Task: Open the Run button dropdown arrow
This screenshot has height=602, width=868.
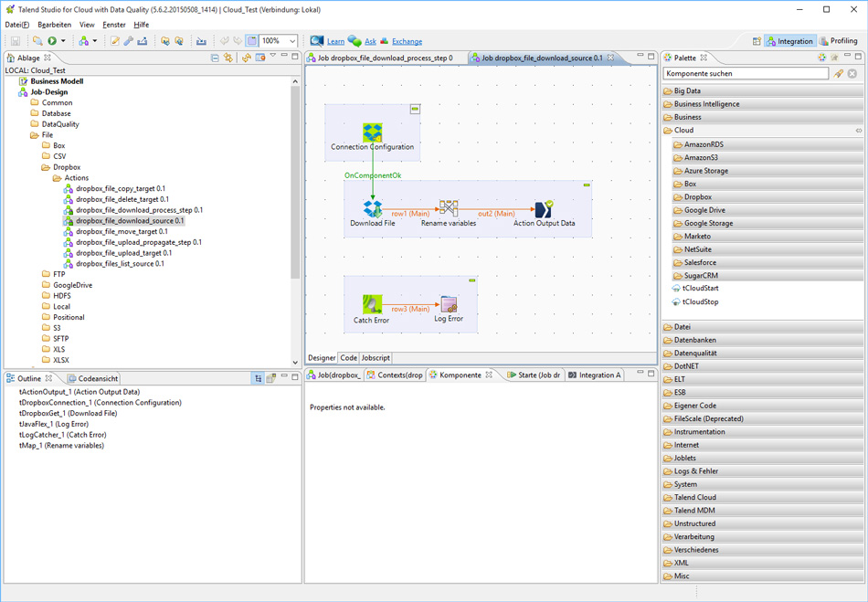Action: [x=63, y=41]
